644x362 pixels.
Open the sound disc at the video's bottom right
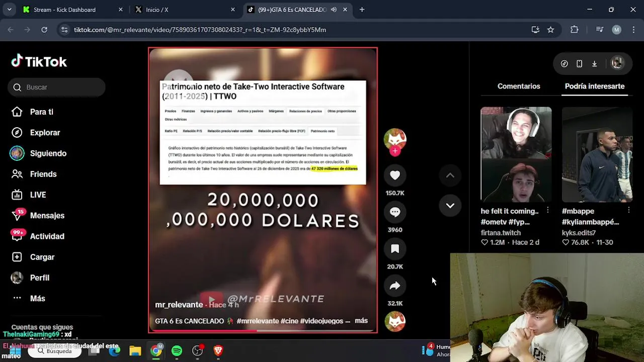[x=395, y=322]
